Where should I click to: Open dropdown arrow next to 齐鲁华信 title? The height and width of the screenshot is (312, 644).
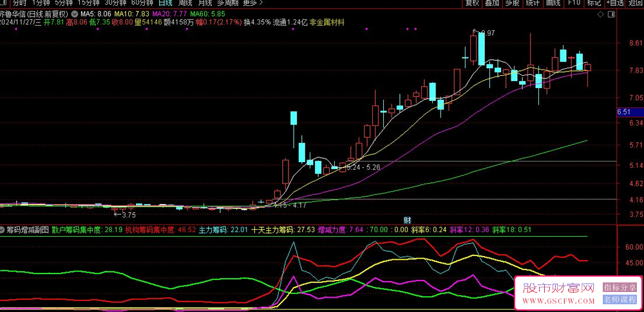pyautogui.click(x=75, y=13)
